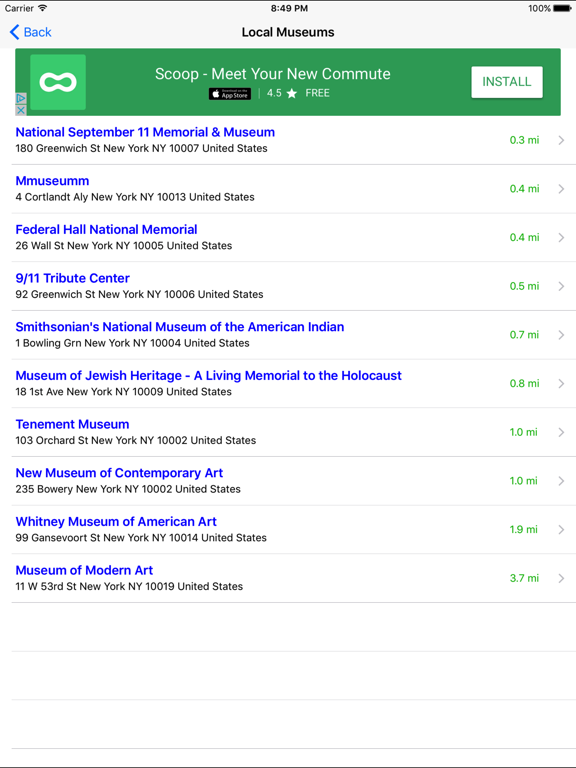The height and width of the screenshot is (768, 576).
Task: Click address 180 Greenwich St New York
Action: click(x=142, y=148)
